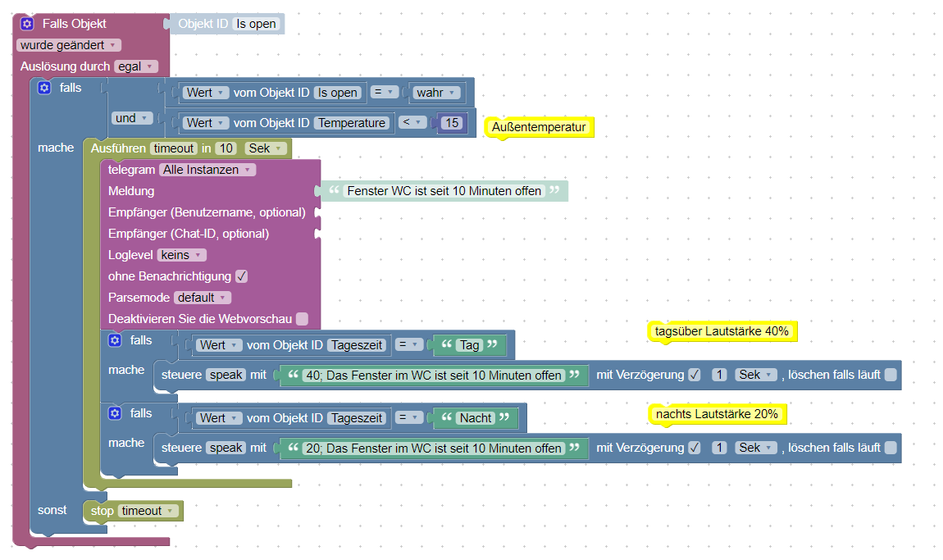Open Parsemode default dropdown
The width and height of the screenshot is (943, 560).
click(203, 298)
